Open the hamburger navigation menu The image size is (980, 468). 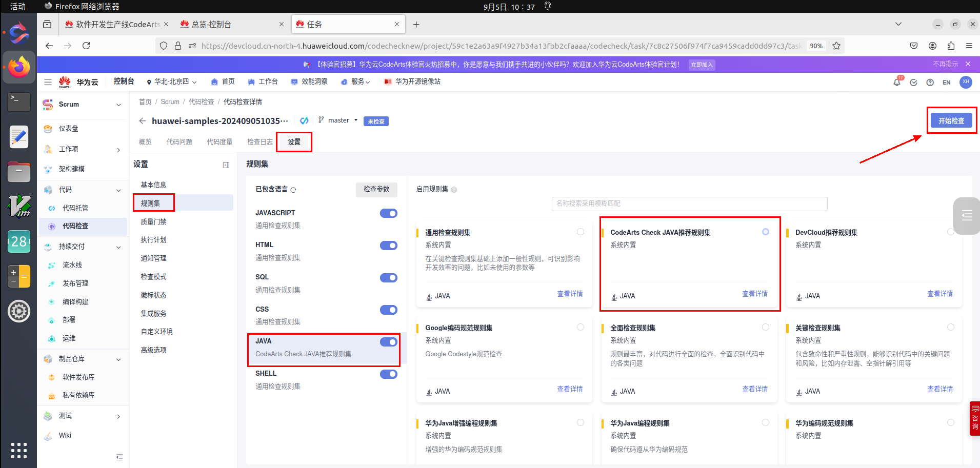coord(48,82)
